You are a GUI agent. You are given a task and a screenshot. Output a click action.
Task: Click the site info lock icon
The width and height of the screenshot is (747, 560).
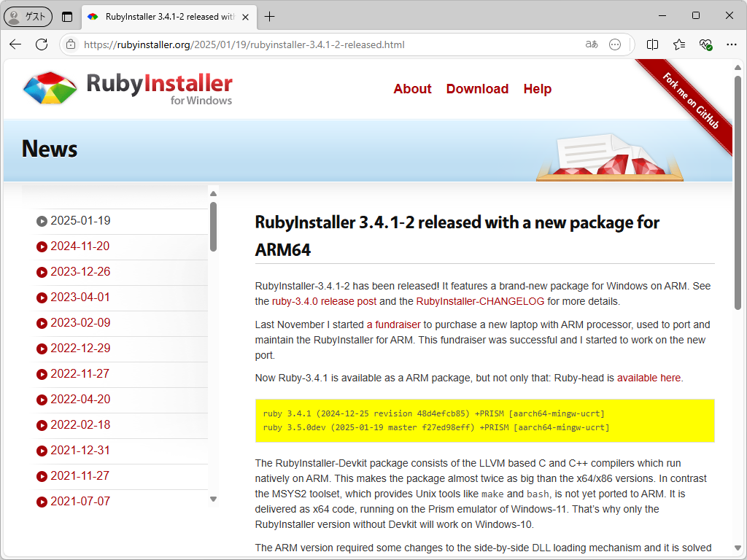pyautogui.click(x=71, y=44)
